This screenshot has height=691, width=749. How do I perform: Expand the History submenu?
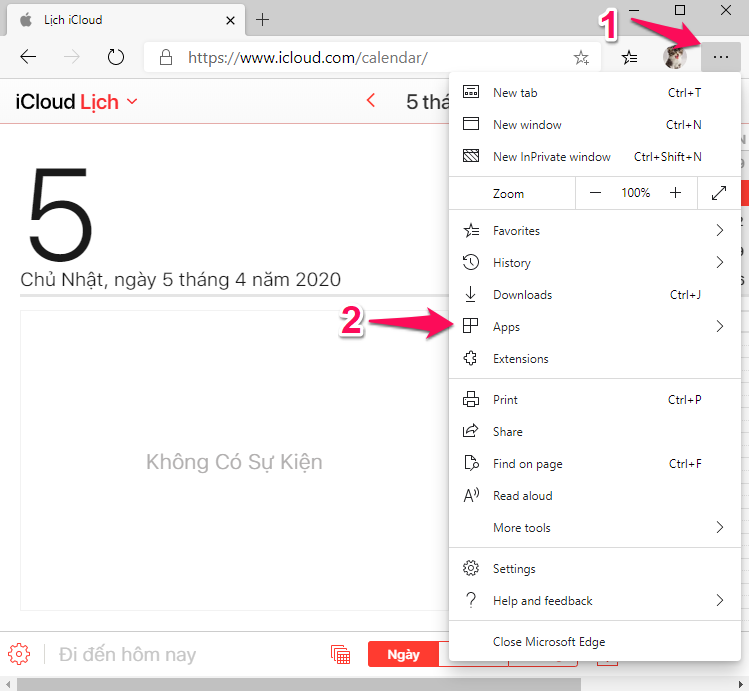(595, 263)
